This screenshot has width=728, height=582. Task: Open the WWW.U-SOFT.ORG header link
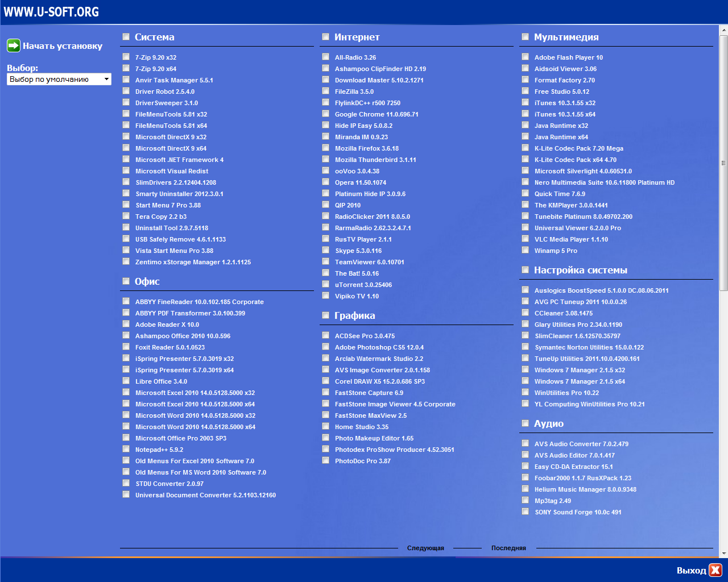[51, 12]
